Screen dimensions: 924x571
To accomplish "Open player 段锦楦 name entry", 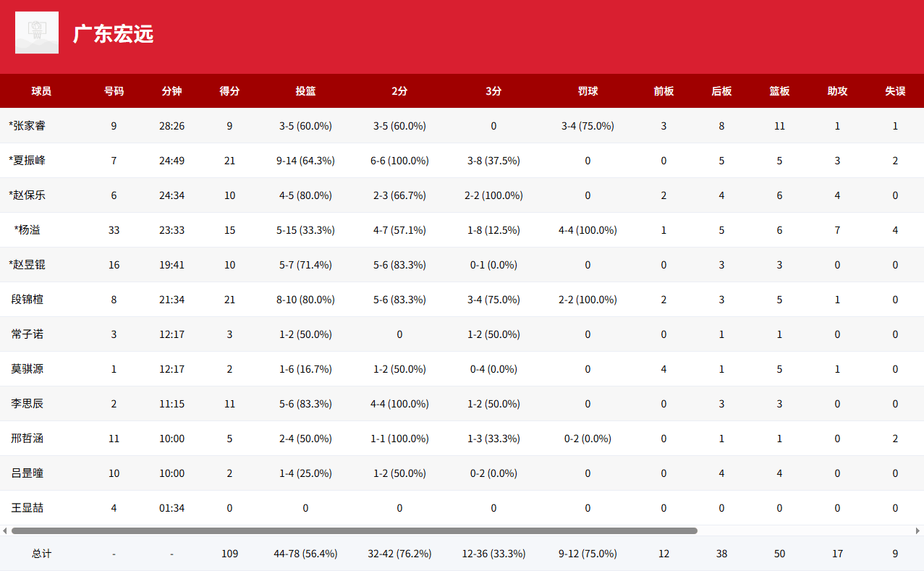I will click(x=27, y=300).
